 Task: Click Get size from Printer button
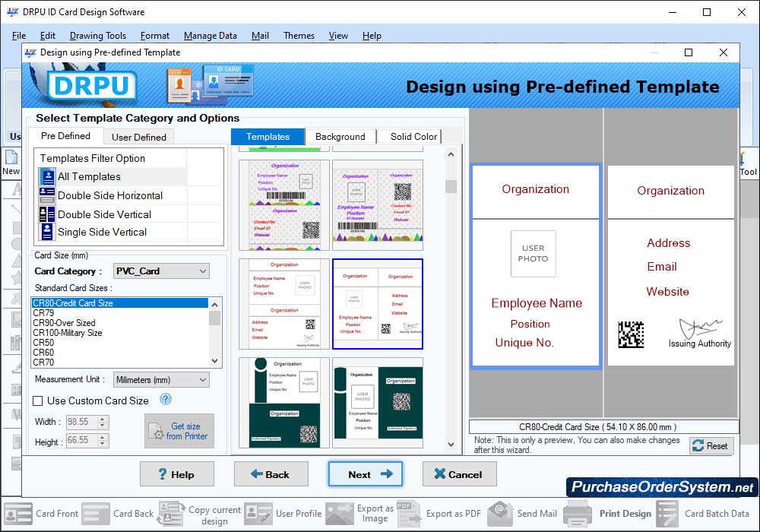point(179,431)
